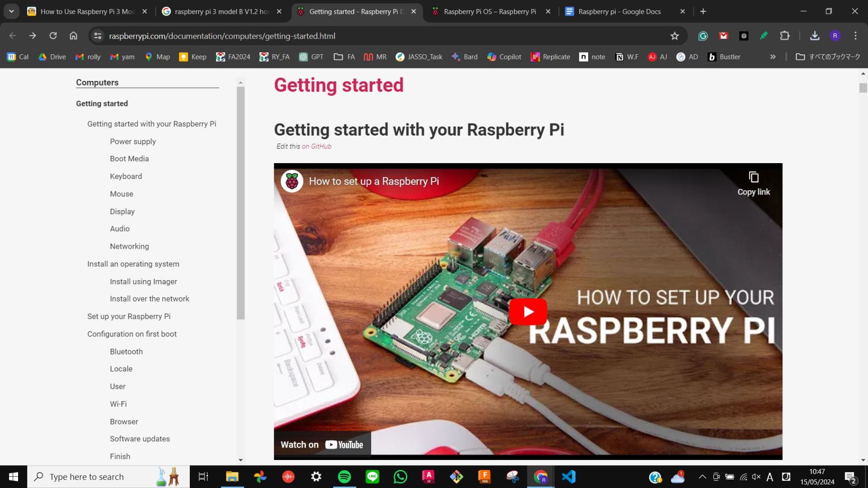Open Visual Studio Code from taskbar
The image size is (868, 488).
click(569, 477)
